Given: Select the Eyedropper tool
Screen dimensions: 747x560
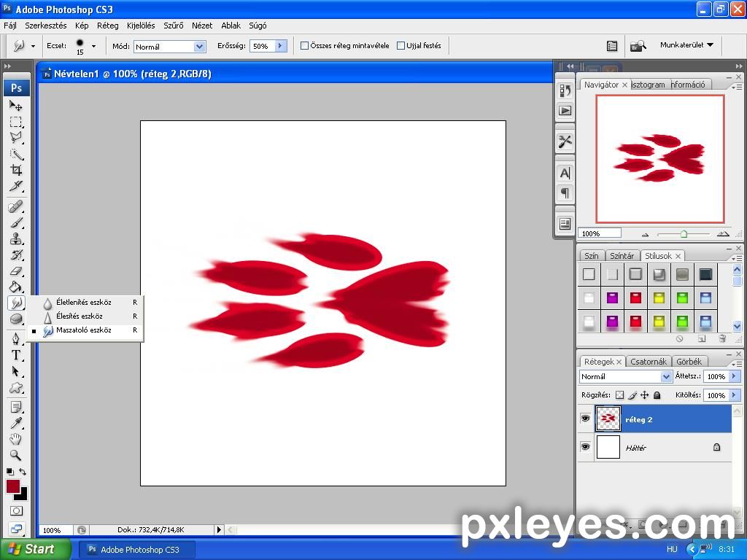Looking at the screenshot, I should click(16, 423).
